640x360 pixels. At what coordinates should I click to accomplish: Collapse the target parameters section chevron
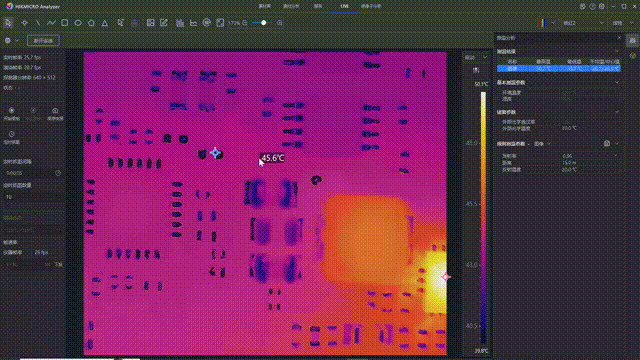click(x=616, y=144)
